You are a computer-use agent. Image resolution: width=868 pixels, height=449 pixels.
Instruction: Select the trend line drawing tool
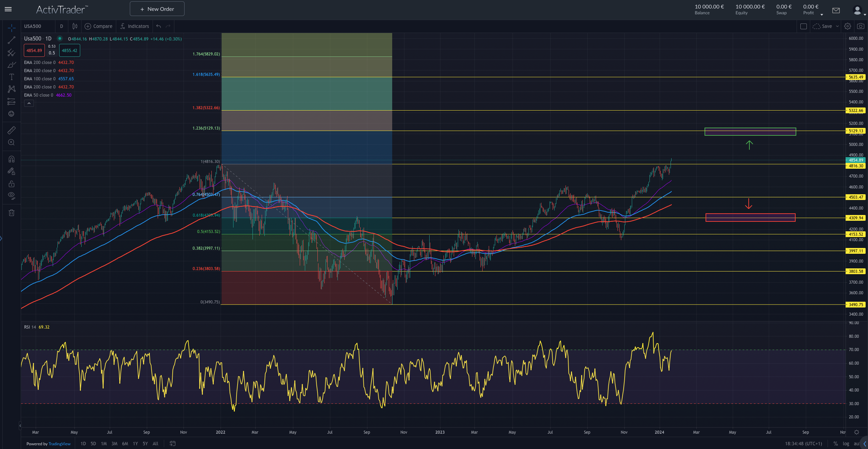click(x=11, y=40)
